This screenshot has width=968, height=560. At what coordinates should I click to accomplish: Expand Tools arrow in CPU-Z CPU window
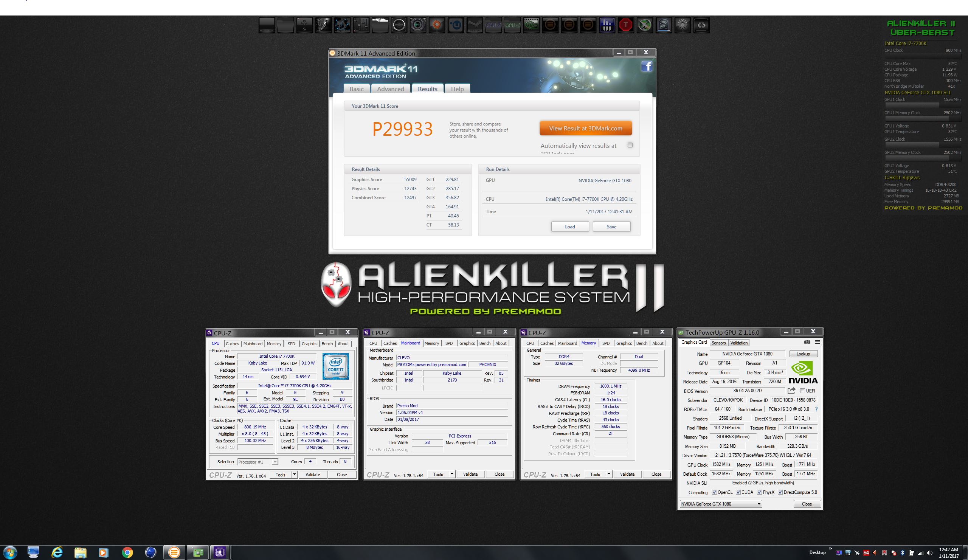click(294, 475)
